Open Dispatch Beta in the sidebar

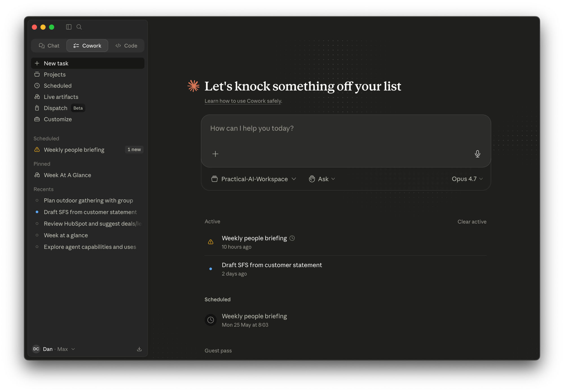pyautogui.click(x=88, y=108)
